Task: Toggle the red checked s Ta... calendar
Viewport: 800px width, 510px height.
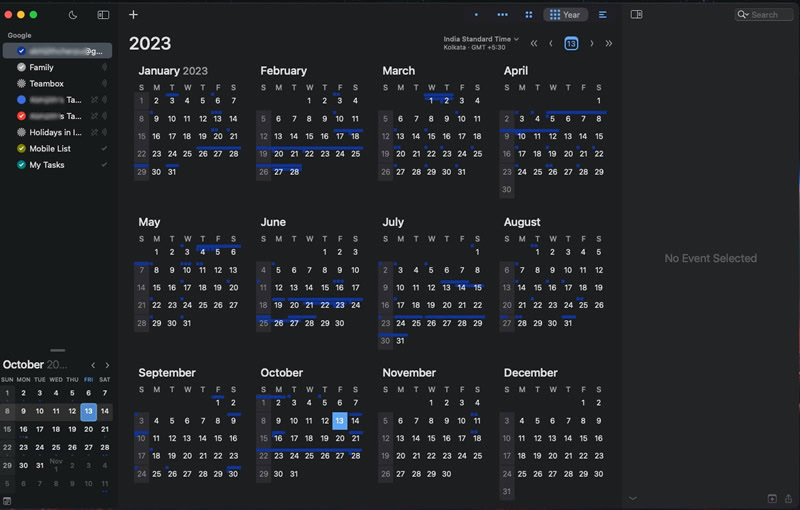Action: click(x=21, y=116)
